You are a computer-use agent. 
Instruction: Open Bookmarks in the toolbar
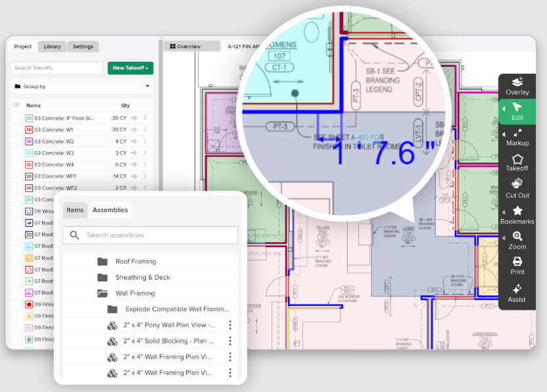coord(517,214)
